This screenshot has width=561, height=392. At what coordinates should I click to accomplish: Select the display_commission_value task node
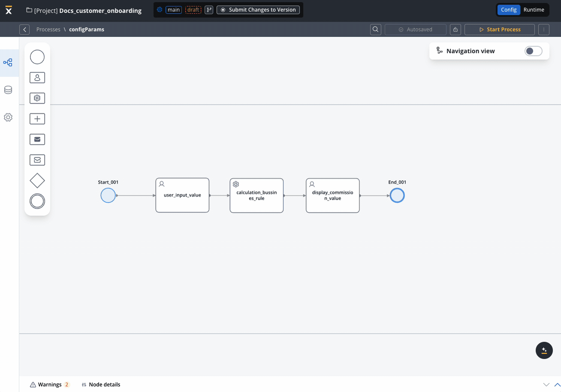tap(332, 195)
